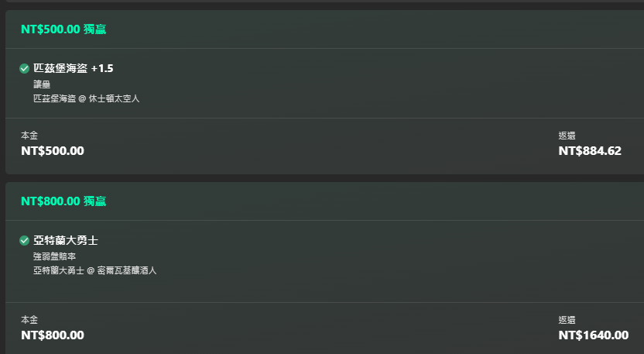This screenshot has height=354, width=644.
Task: Open the NT$500.00 獨贏 bet header
Action: tap(63, 29)
